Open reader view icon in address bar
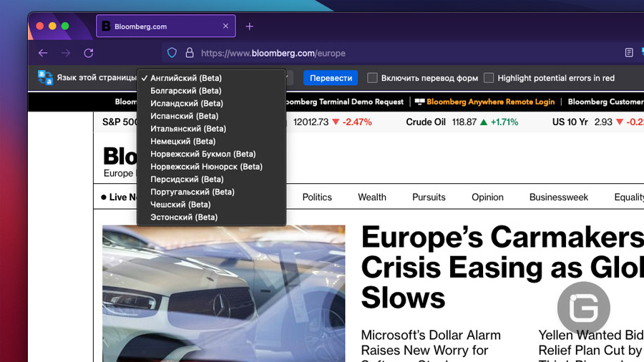644x362 pixels. tap(629, 52)
